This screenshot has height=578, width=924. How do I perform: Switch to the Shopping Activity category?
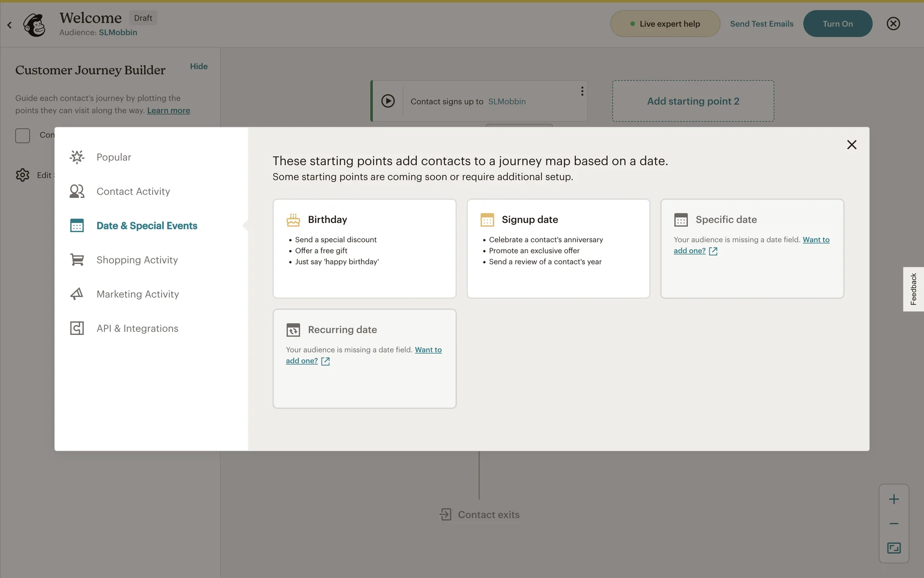[x=137, y=260]
